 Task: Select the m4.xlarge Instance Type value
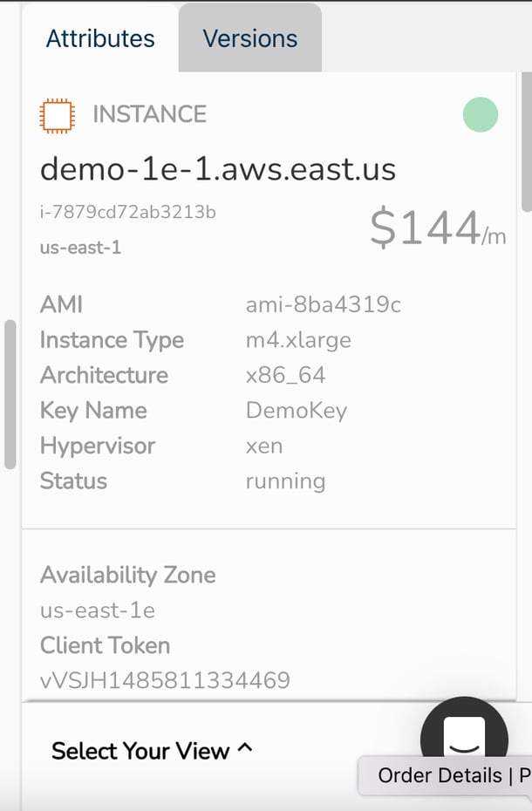click(x=298, y=340)
